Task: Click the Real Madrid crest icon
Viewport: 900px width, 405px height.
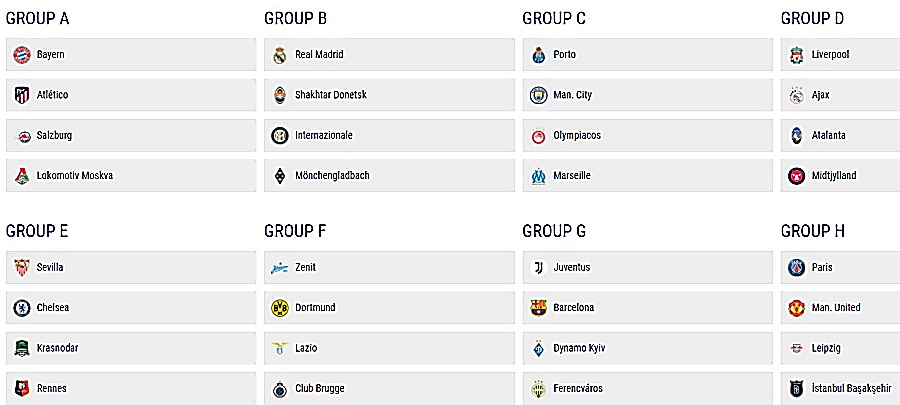Action: click(280, 55)
